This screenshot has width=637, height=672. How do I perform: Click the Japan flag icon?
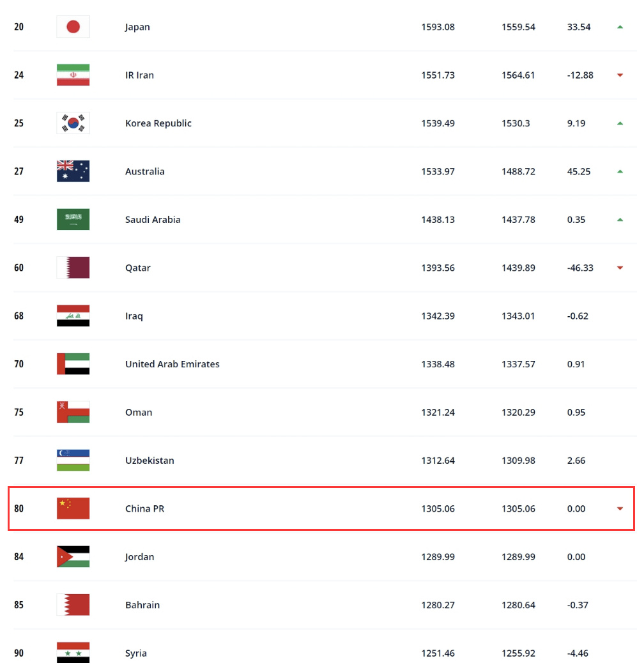pos(73,27)
